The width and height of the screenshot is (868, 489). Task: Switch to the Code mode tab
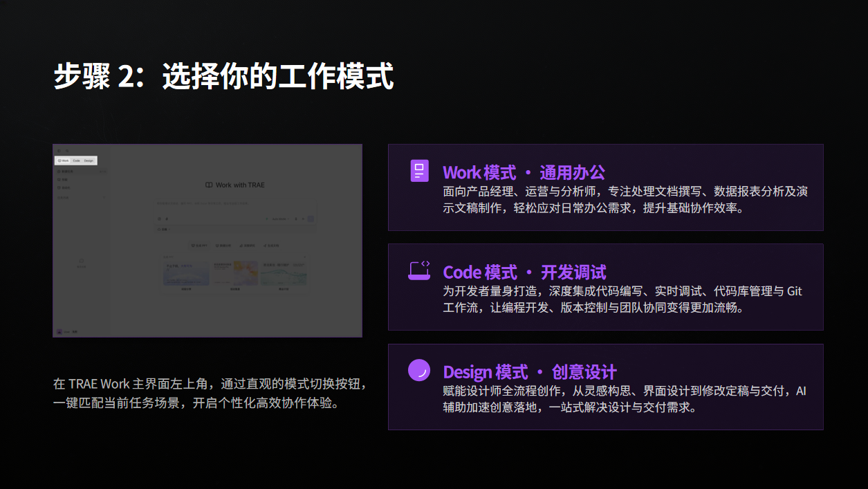coord(76,160)
